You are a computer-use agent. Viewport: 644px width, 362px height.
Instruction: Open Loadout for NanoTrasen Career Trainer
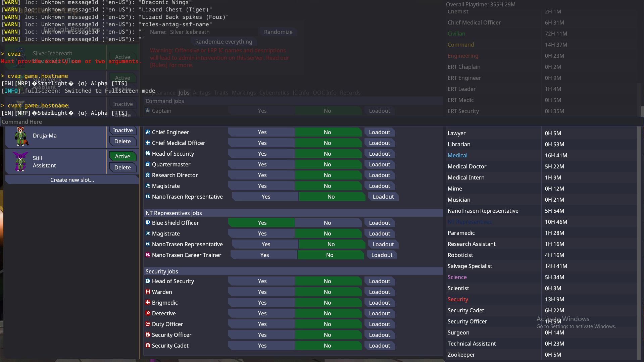coord(382,255)
